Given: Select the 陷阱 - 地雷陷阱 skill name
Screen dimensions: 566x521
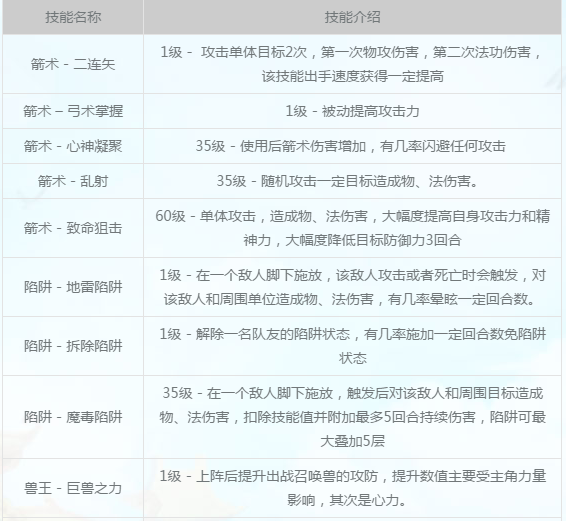Looking at the screenshot, I should pos(73,287).
